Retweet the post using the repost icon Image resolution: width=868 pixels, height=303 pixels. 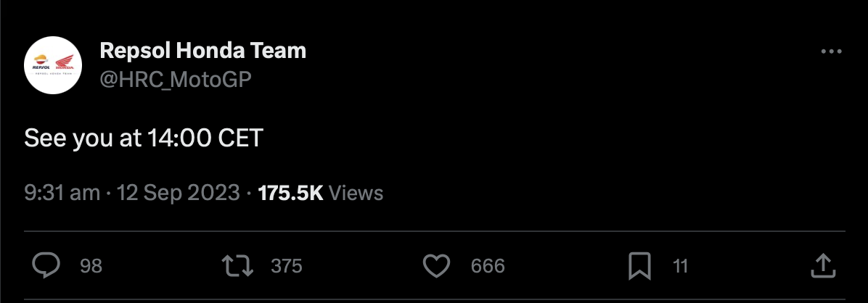coord(237,266)
